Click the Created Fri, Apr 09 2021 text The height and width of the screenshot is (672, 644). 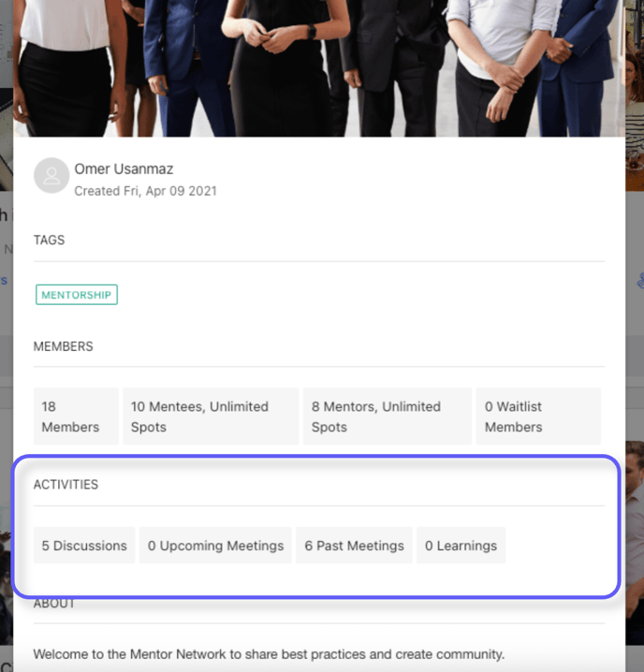(x=145, y=191)
